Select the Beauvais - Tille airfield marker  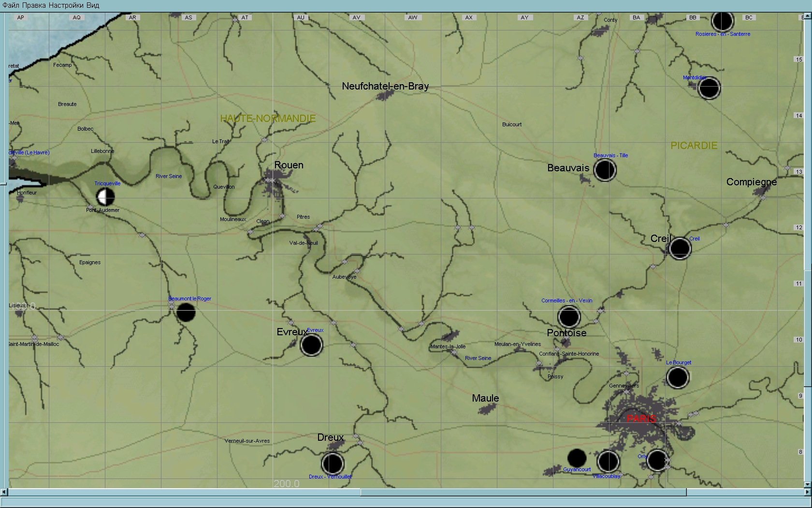click(605, 170)
